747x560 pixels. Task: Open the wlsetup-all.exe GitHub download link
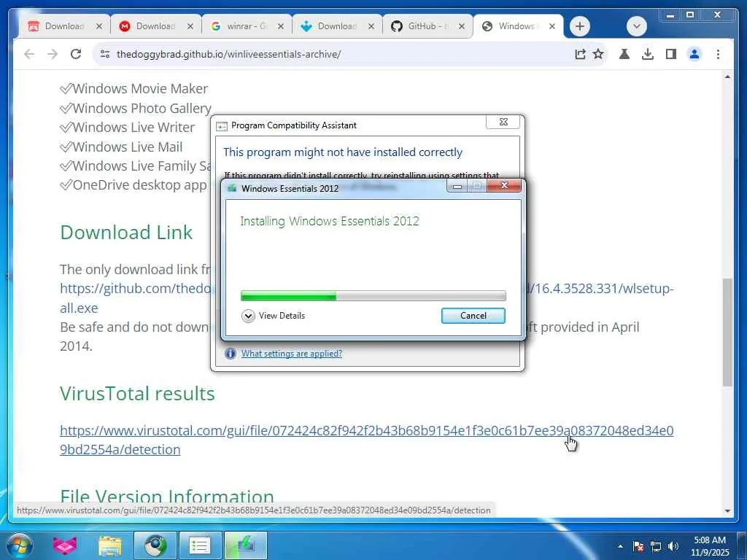[x=366, y=298]
